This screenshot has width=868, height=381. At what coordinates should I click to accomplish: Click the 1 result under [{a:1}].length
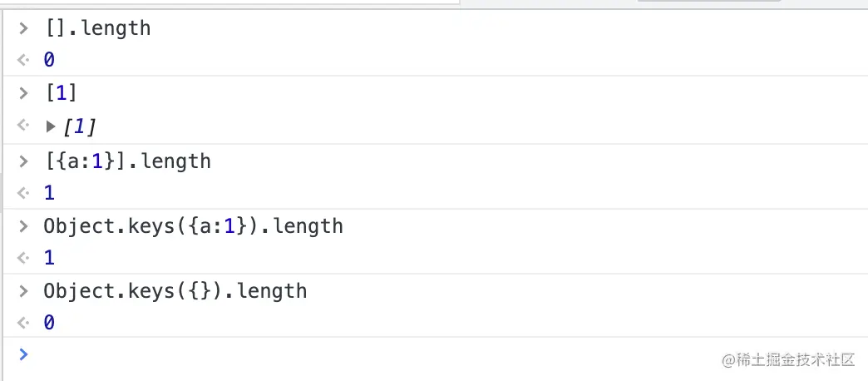[x=49, y=193]
